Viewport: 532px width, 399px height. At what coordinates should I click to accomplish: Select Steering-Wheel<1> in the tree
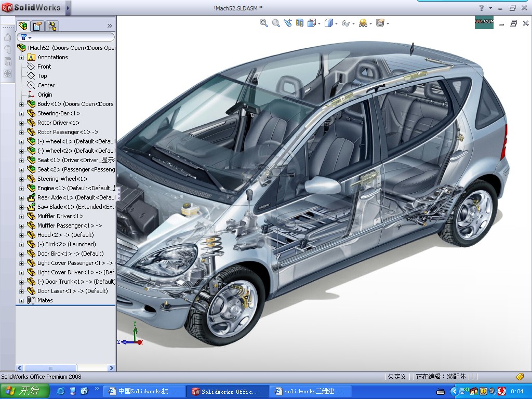click(x=62, y=179)
